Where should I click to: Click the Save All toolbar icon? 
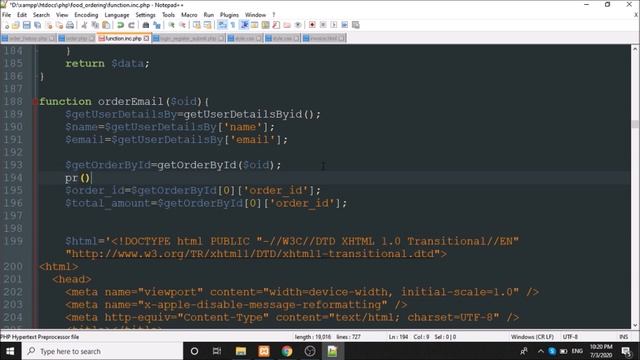click(38, 25)
